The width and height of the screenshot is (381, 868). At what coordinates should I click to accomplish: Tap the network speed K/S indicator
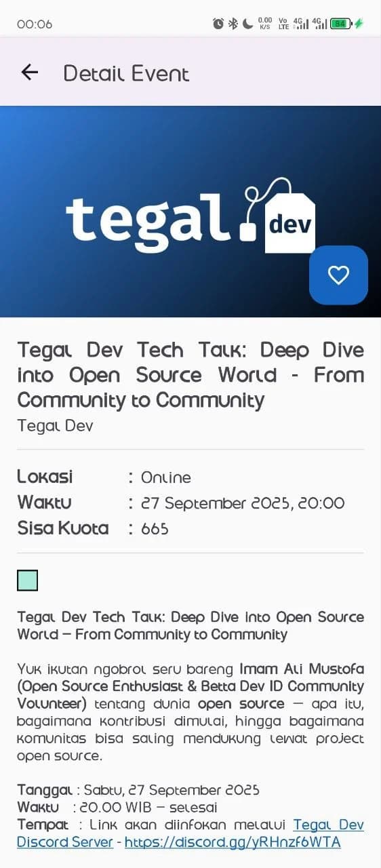click(265, 24)
